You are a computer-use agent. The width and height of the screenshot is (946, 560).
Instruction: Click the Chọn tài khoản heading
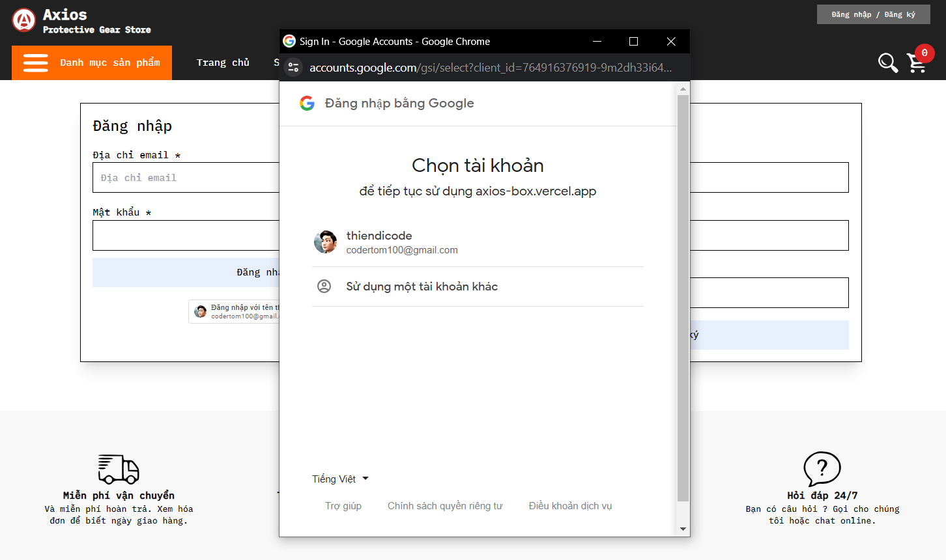[x=478, y=165]
